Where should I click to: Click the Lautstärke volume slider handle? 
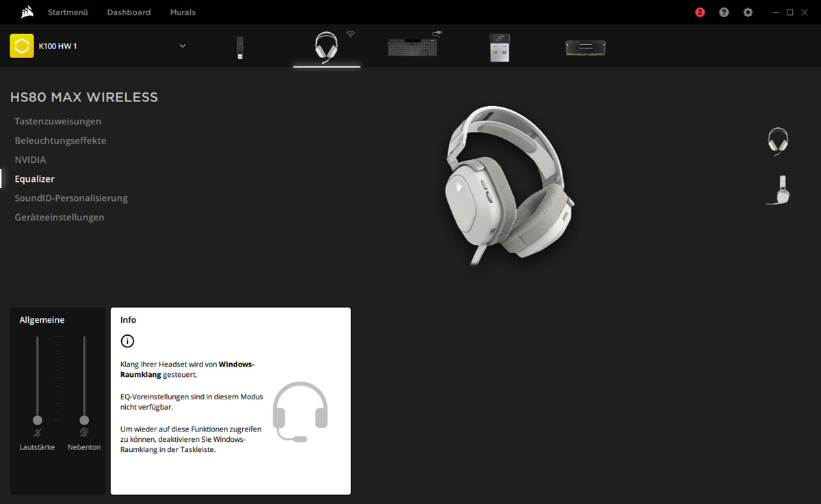38,420
